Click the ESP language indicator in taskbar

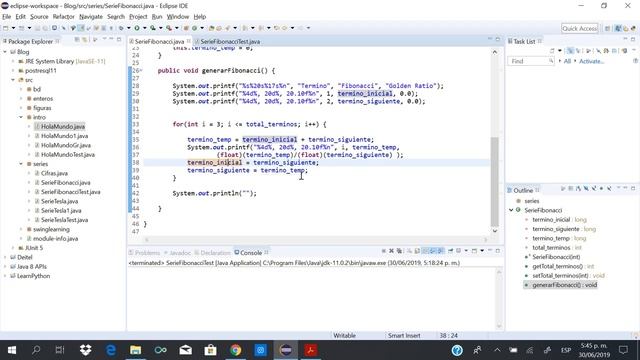[x=566, y=350]
